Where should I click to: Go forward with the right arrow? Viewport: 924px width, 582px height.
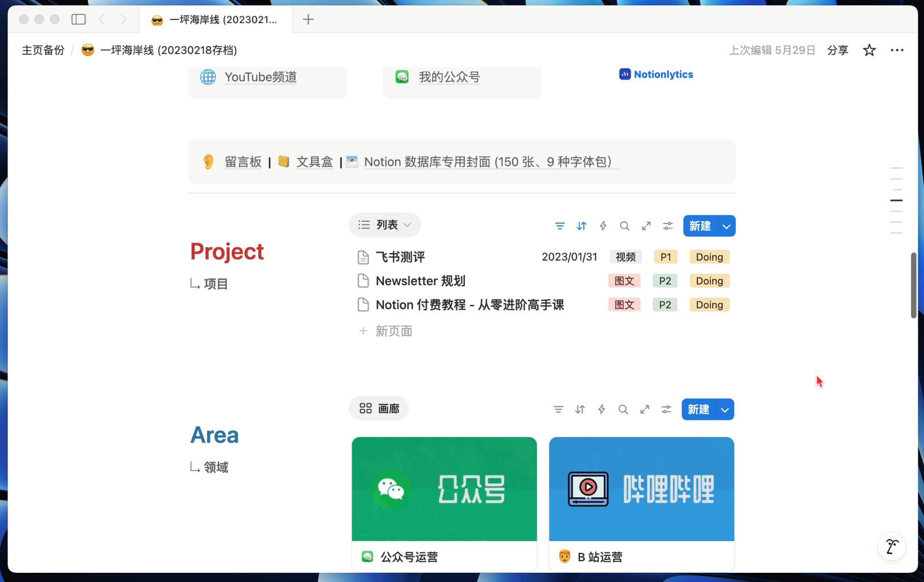coord(124,20)
